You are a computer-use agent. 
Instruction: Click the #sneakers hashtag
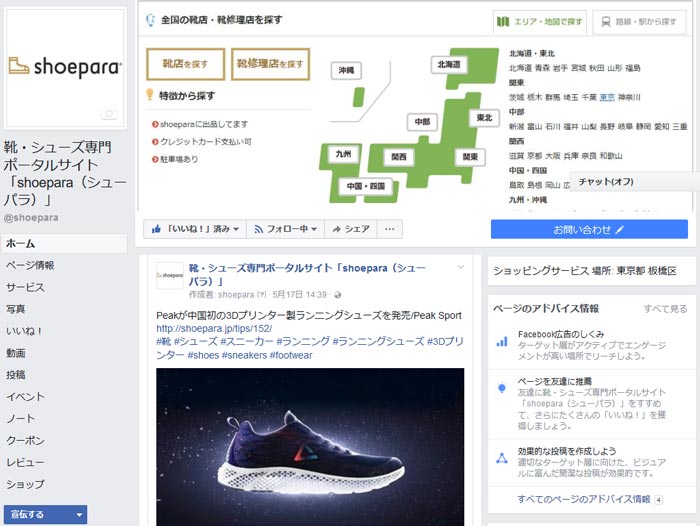point(244,355)
